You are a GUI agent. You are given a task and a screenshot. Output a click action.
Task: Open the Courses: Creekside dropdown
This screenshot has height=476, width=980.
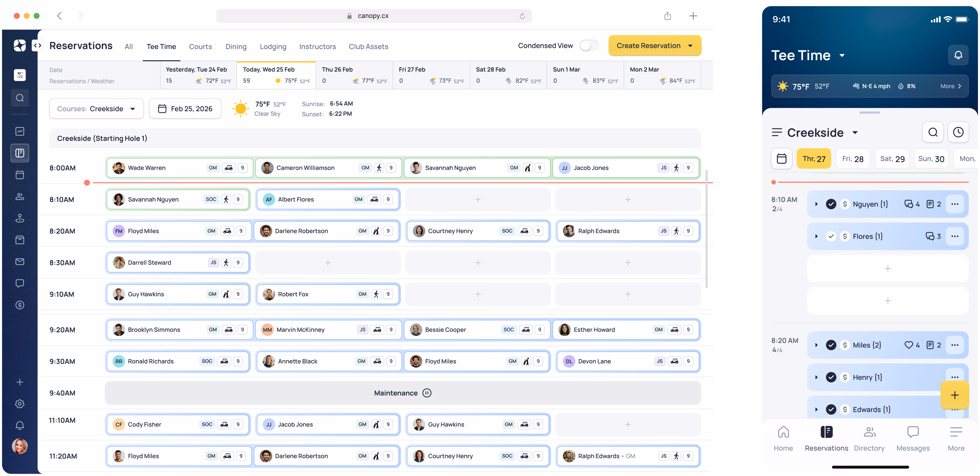coord(96,109)
